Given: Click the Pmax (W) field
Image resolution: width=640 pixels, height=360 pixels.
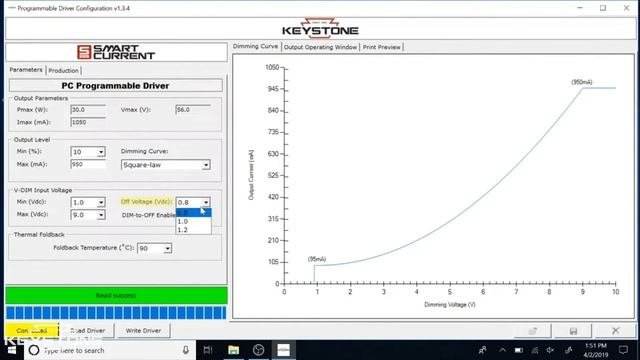Looking at the screenshot, I should pos(88,109).
